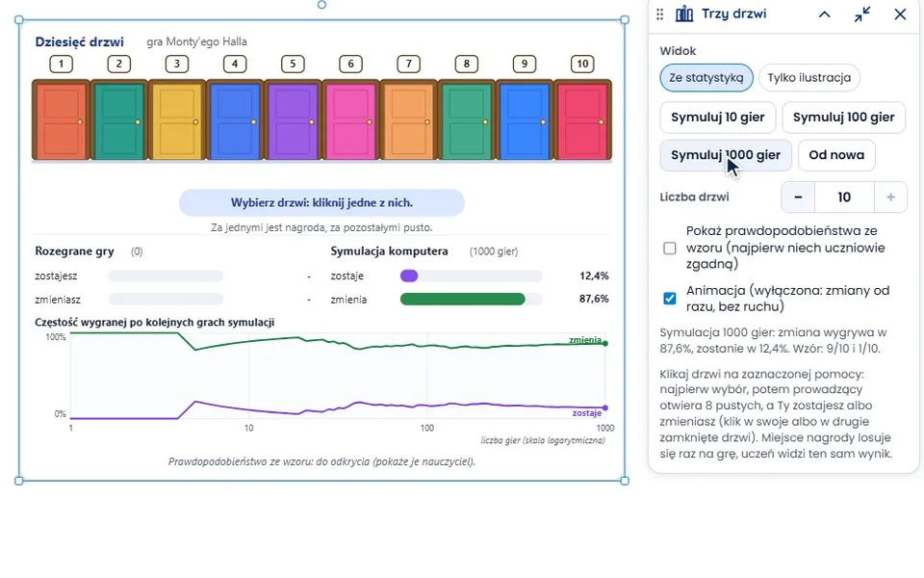Viewport: 924px width, 578px height.
Task: Pick the yellow door number 3
Action: [177, 120]
